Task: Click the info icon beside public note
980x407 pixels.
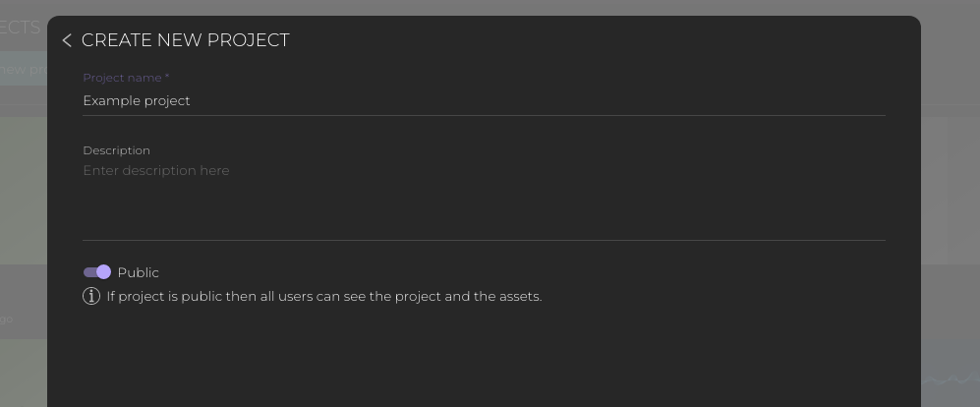Action: click(91, 296)
